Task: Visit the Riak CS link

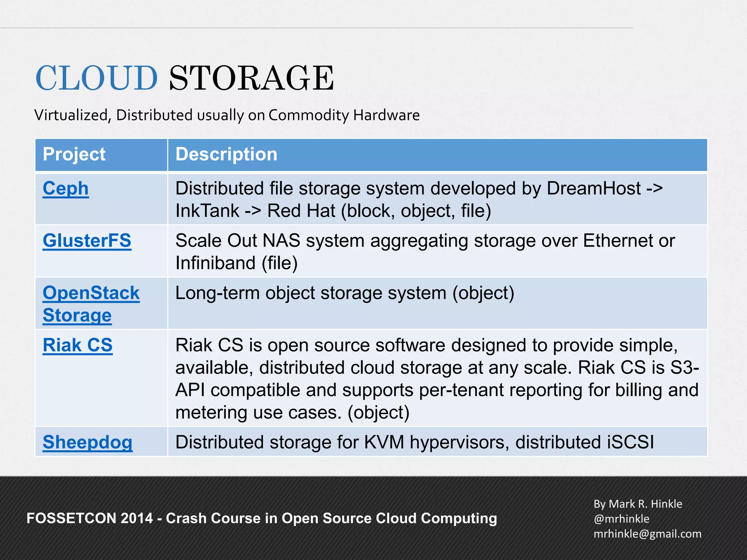Action: pos(78,345)
